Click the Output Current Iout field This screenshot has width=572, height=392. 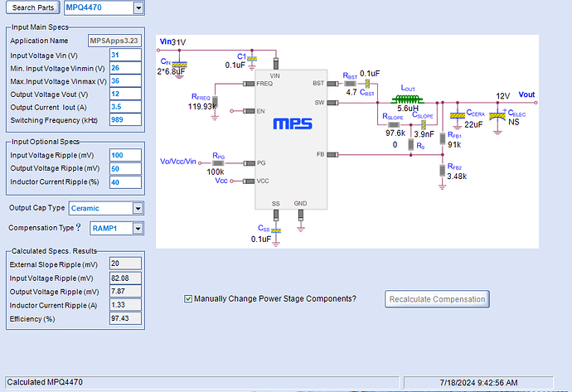[125, 107]
